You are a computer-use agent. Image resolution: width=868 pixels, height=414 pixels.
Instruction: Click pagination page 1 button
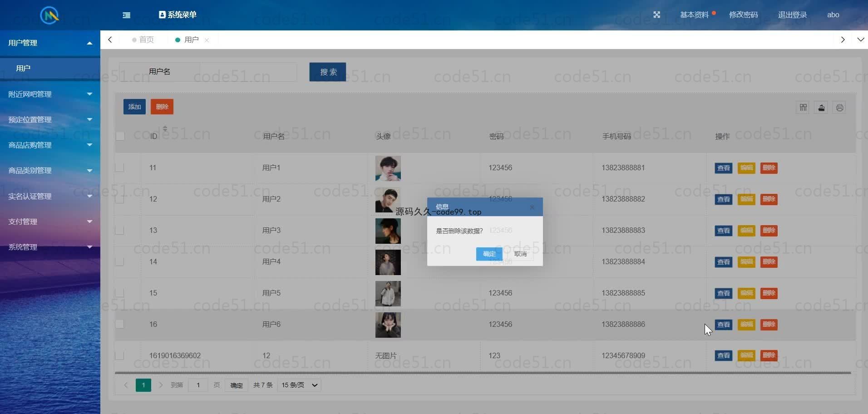pyautogui.click(x=143, y=385)
